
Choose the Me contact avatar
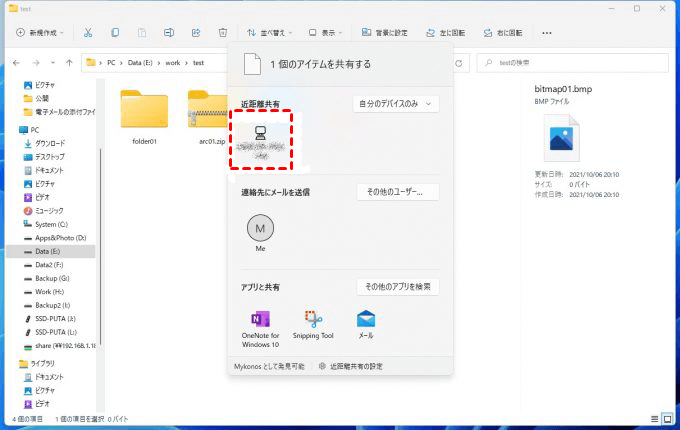coord(260,229)
